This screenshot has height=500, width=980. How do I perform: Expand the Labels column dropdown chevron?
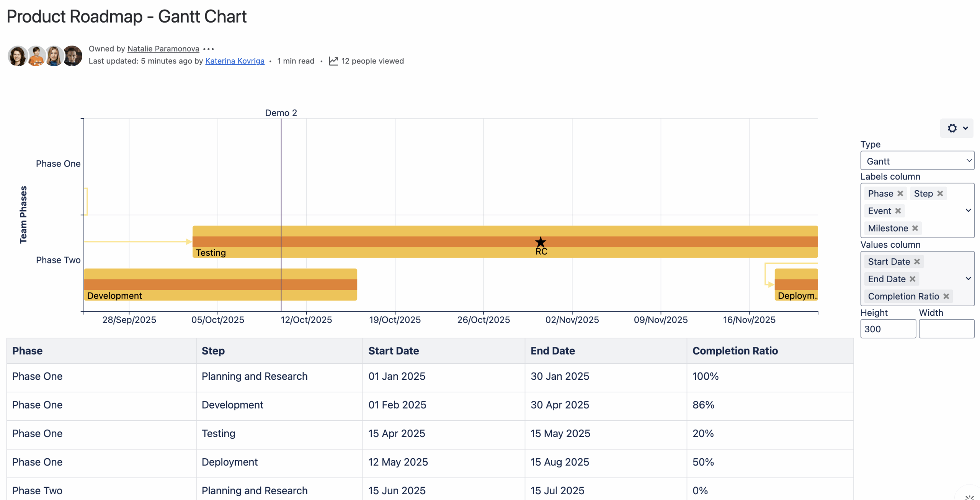[969, 210]
